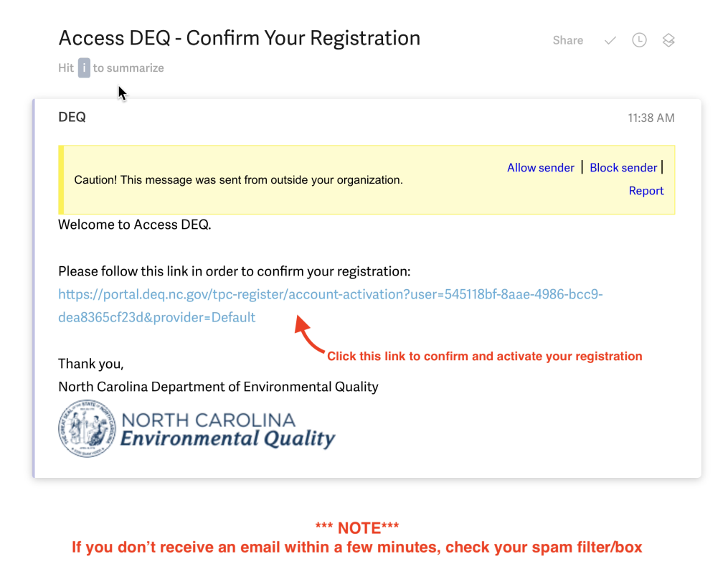Click the red "*** NOTE***" heading
The image size is (728, 574).
pyautogui.click(x=357, y=528)
